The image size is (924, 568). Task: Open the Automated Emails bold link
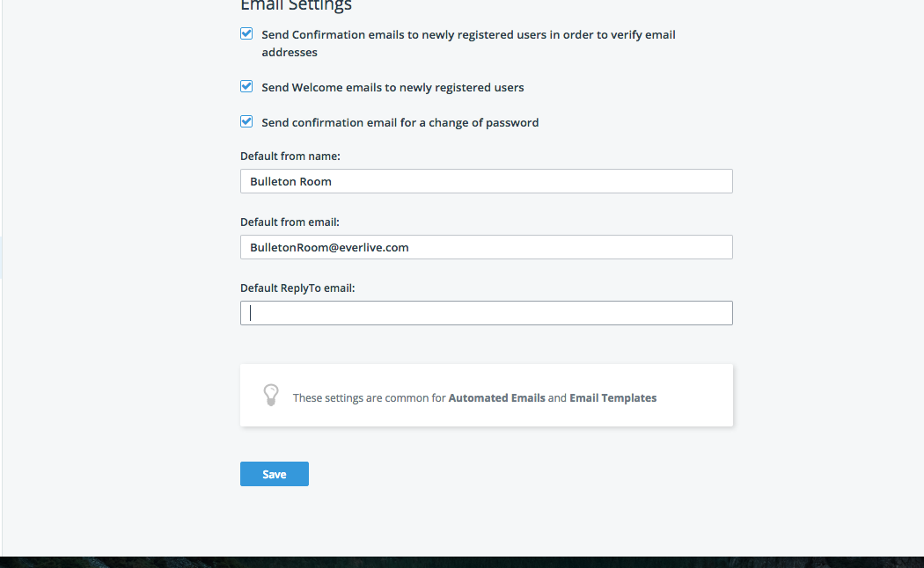pyautogui.click(x=496, y=398)
